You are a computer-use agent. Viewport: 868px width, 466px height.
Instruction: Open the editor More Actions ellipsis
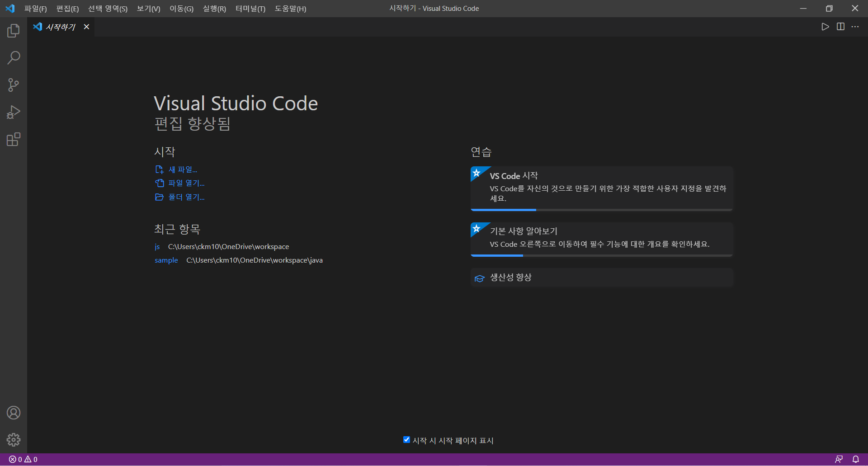click(855, 27)
